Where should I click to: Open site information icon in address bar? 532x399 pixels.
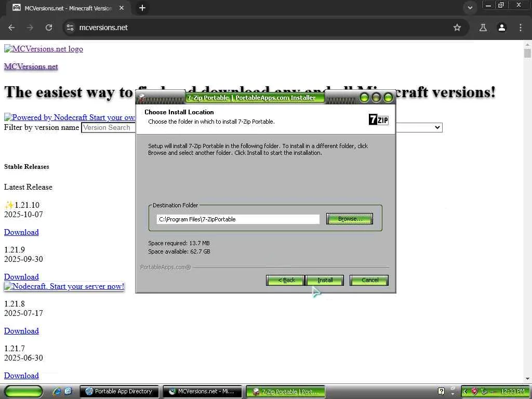coord(70,28)
